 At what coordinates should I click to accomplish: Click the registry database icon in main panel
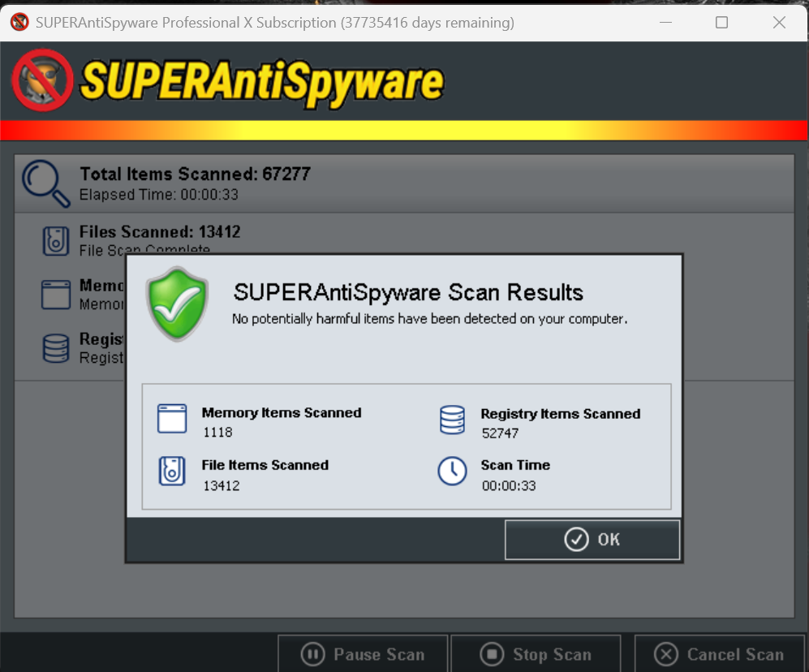point(56,348)
